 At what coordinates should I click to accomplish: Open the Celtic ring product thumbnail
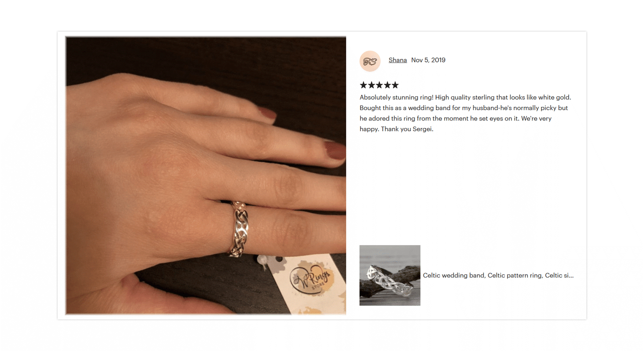tap(390, 275)
